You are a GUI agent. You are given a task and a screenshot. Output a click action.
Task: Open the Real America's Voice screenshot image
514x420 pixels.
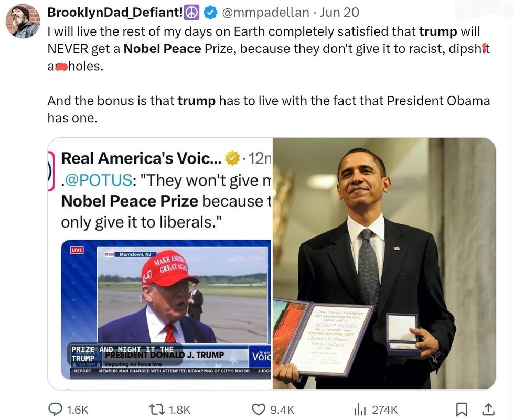point(160,263)
